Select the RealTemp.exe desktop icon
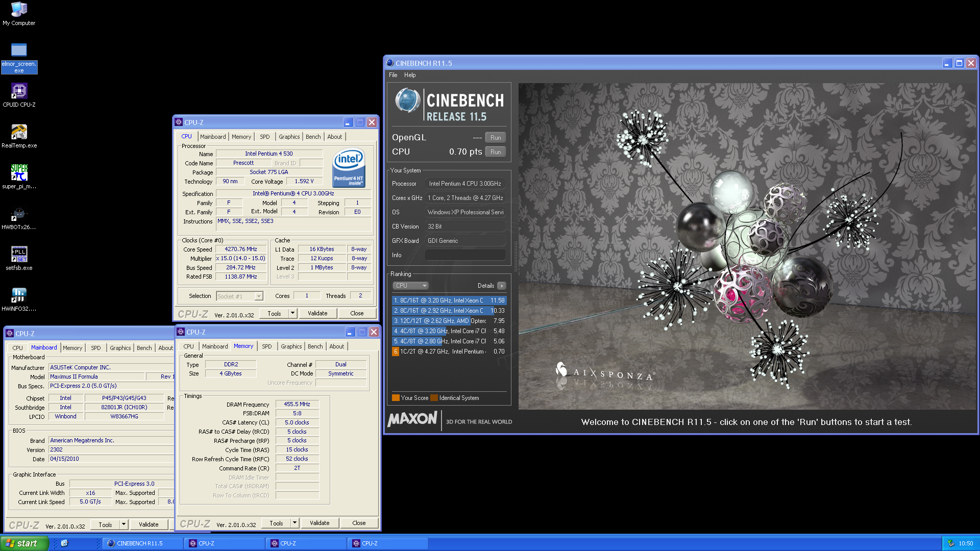Screen dimensions: 980x551 (x=19, y=136)
